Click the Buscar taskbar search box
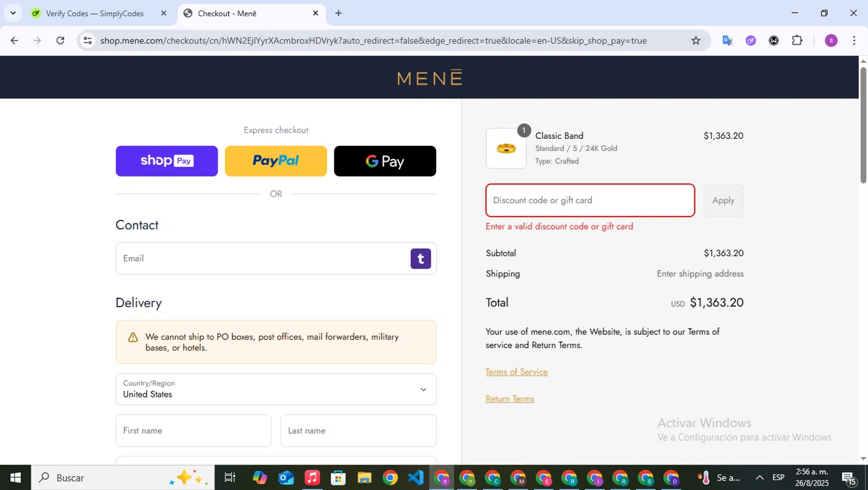Image resolution: width=868 pixels, height=490 pixels. 123,478
